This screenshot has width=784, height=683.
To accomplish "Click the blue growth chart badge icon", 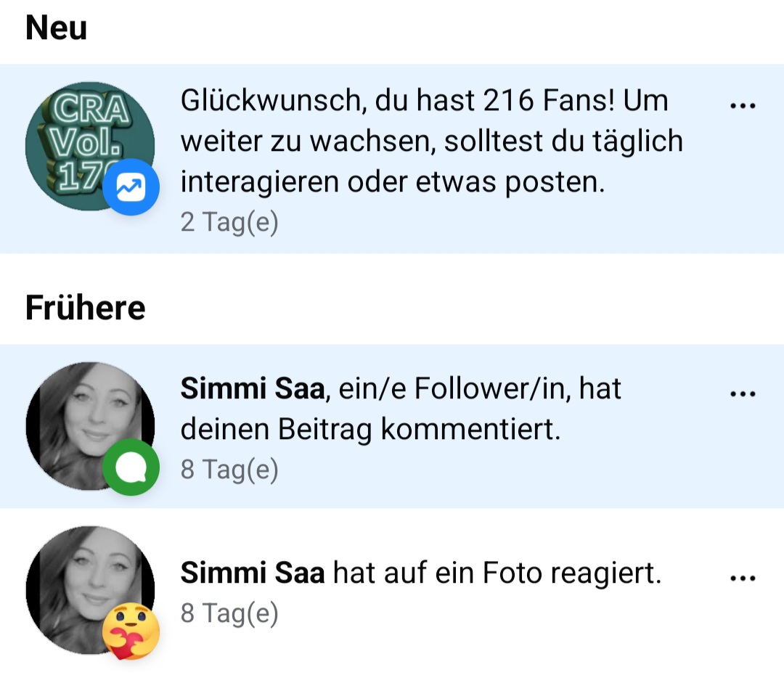I will click(x=131, y=188).
